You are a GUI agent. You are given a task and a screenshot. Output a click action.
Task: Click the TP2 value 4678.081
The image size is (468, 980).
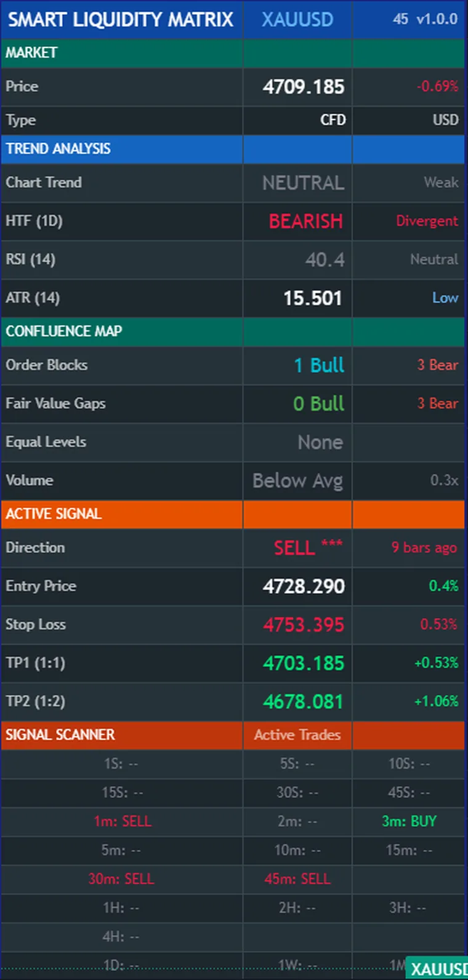[303, 701]
